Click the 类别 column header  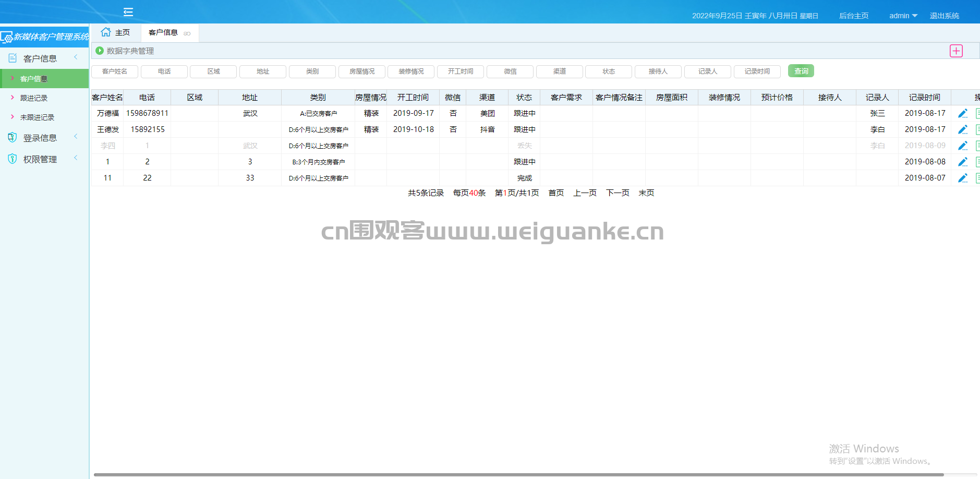click(318, 98)
